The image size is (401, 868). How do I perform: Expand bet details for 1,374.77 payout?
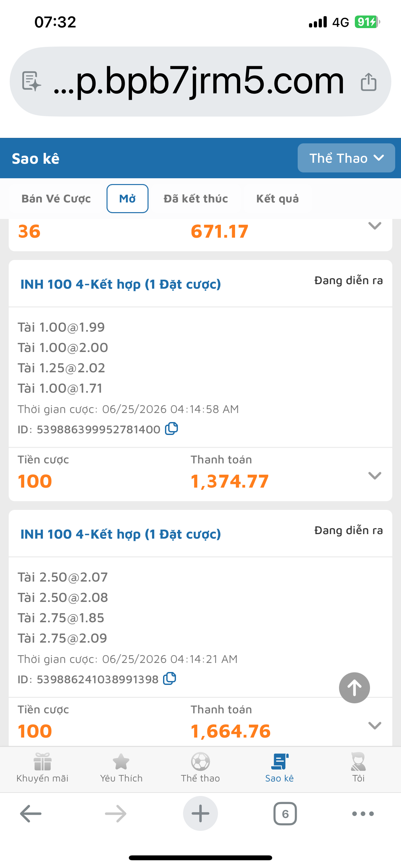375,475
